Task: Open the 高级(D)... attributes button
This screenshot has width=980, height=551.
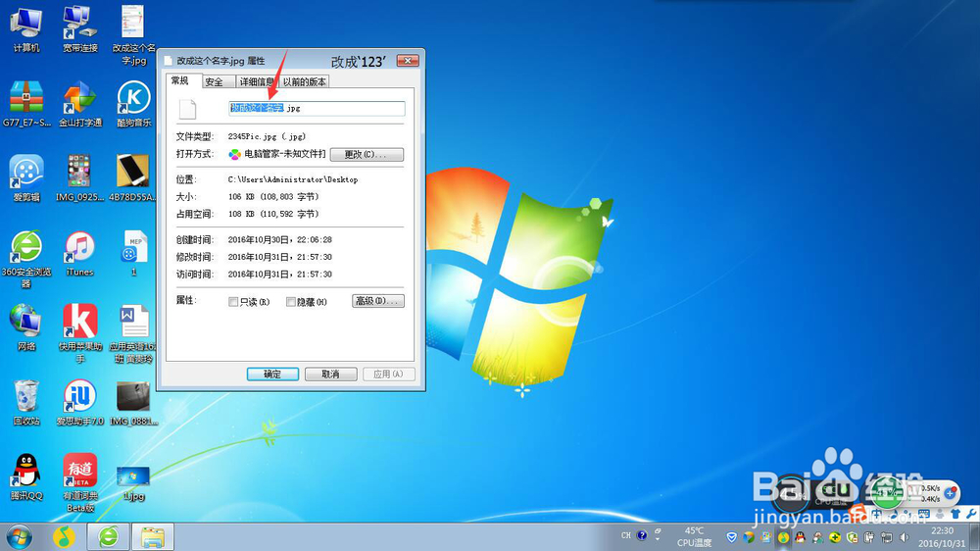Action: point(377,301)
